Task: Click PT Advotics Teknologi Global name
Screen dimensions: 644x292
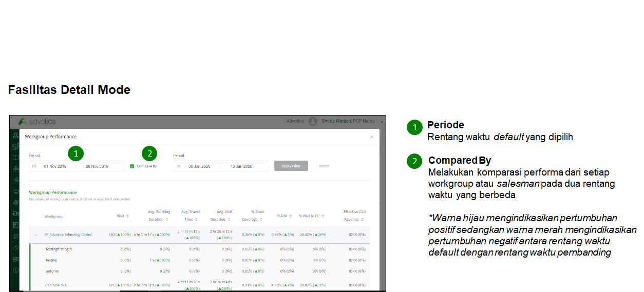Action: point(68,235)
